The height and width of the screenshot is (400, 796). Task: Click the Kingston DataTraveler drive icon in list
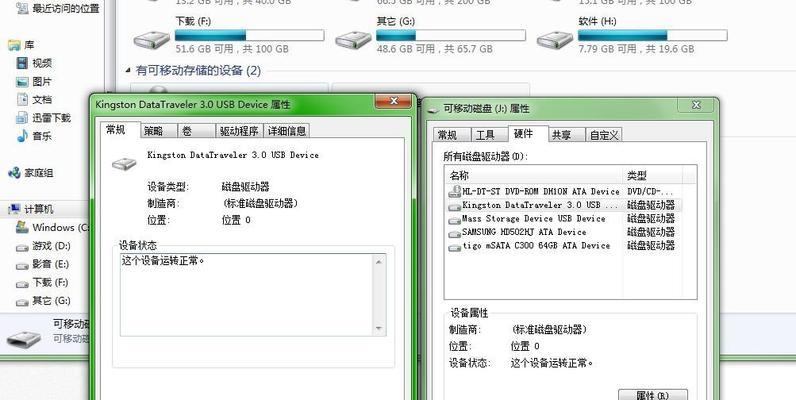(x=454, y=206)
